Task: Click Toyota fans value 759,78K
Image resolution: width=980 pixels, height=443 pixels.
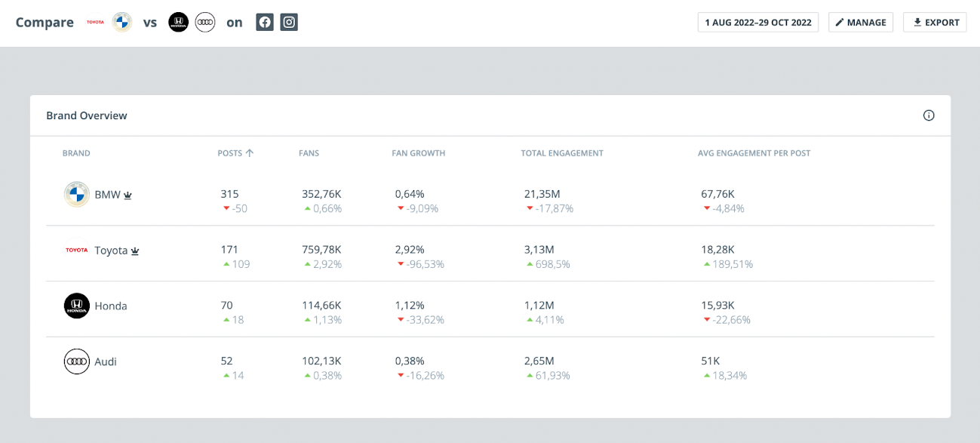Action: click(321, 249)
